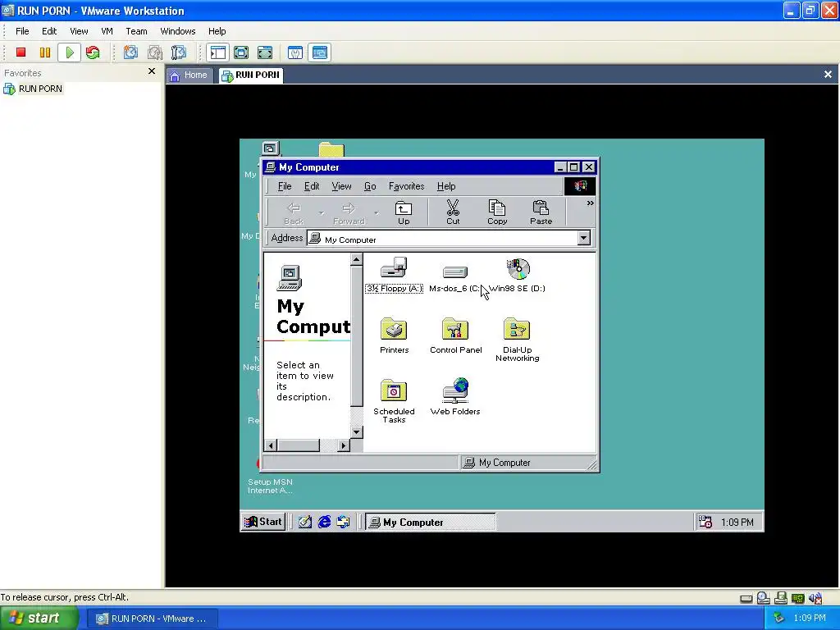Open View menu in My Computer window
The image size is (840, 630).
(341, 186)
